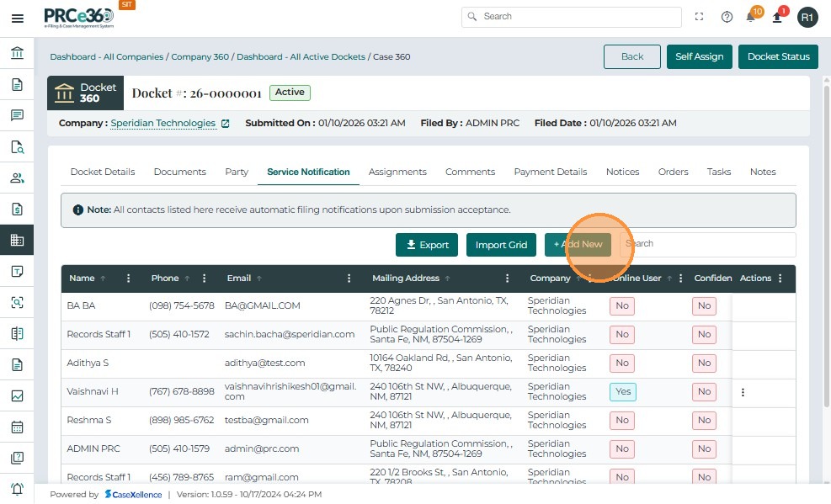Click the help question mark icon
This screenshot has width=831, height=504.
click(727, 17)
